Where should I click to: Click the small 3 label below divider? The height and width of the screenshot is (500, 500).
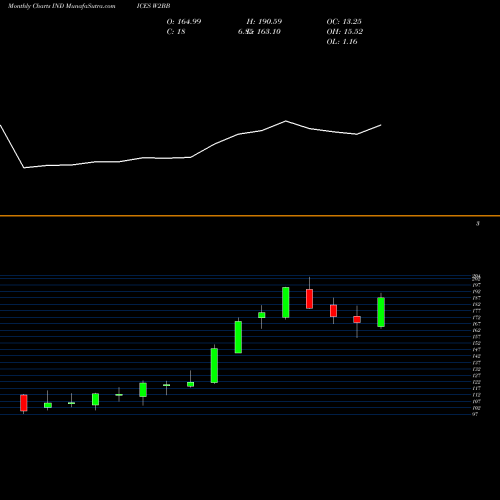click(478, 224)
